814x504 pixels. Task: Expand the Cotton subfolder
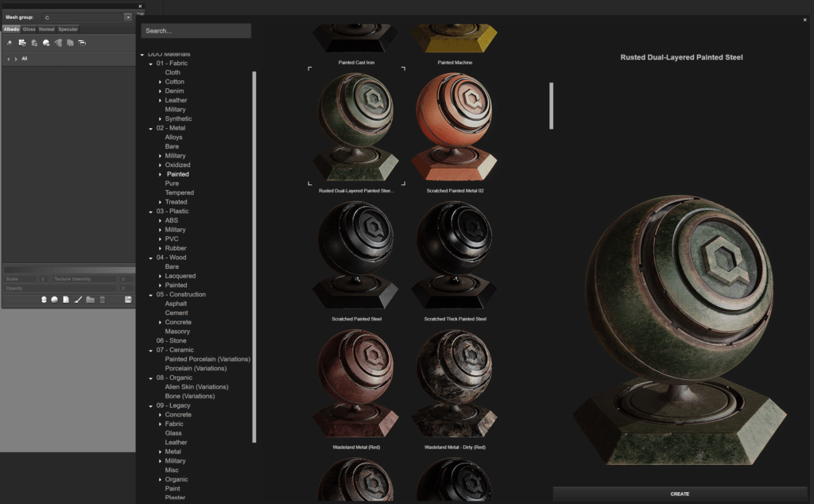point(160,82)
